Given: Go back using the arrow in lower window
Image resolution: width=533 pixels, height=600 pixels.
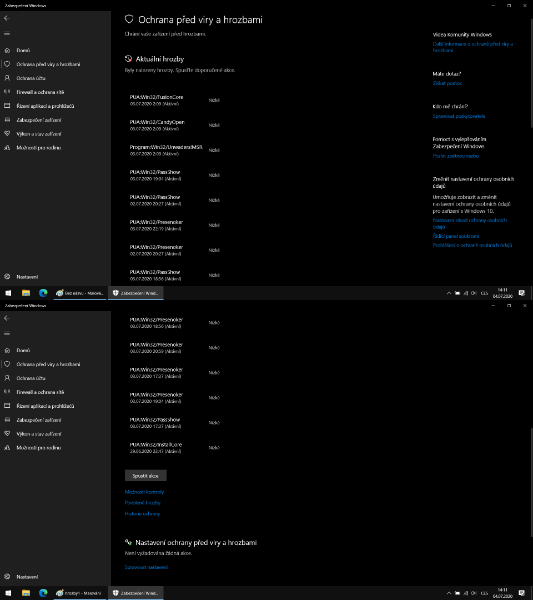Looking at the screenshot, I should click(7, 318).
